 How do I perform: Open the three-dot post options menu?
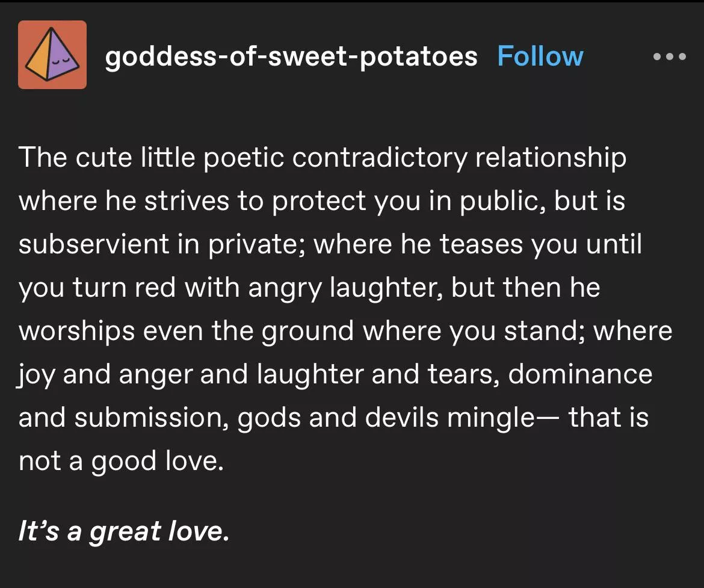point(670,57)
